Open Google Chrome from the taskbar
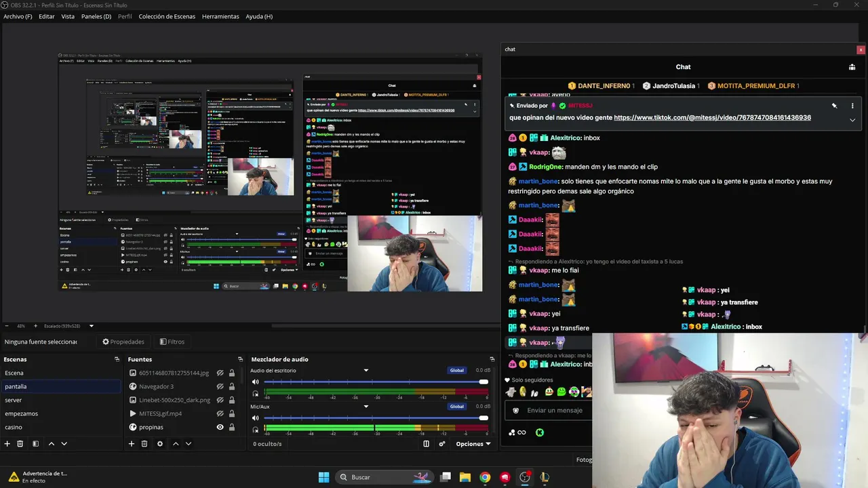868x488 pixels. click(x=485, y=477)
